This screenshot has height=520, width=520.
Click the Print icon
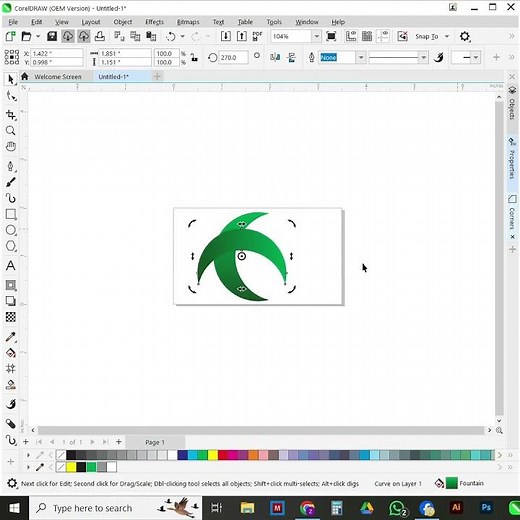pos(100,36)
